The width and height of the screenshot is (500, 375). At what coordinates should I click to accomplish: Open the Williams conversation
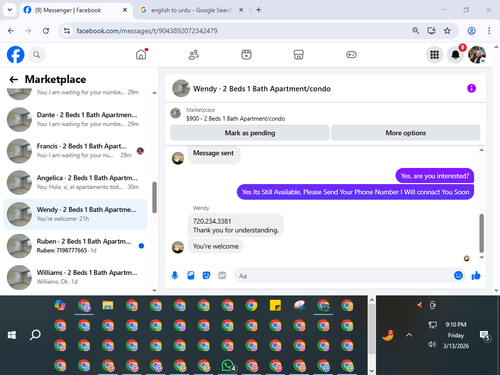(75, 277)
